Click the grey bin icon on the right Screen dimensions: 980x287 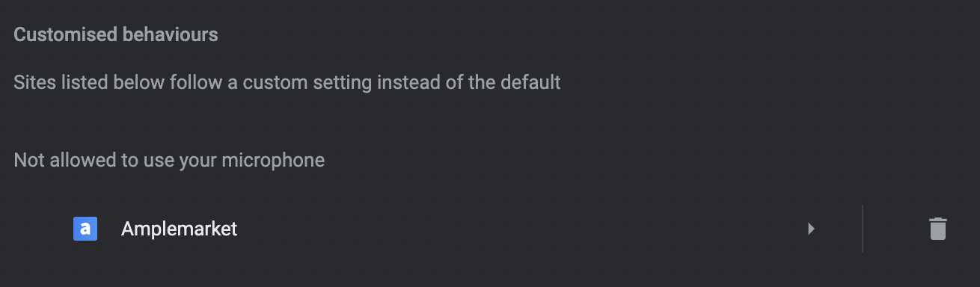[937, 229]
